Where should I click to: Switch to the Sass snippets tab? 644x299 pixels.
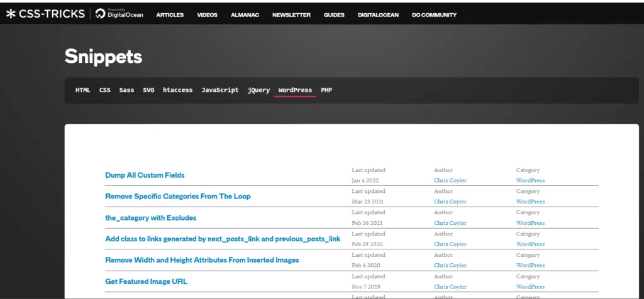[x=126, y=90]
